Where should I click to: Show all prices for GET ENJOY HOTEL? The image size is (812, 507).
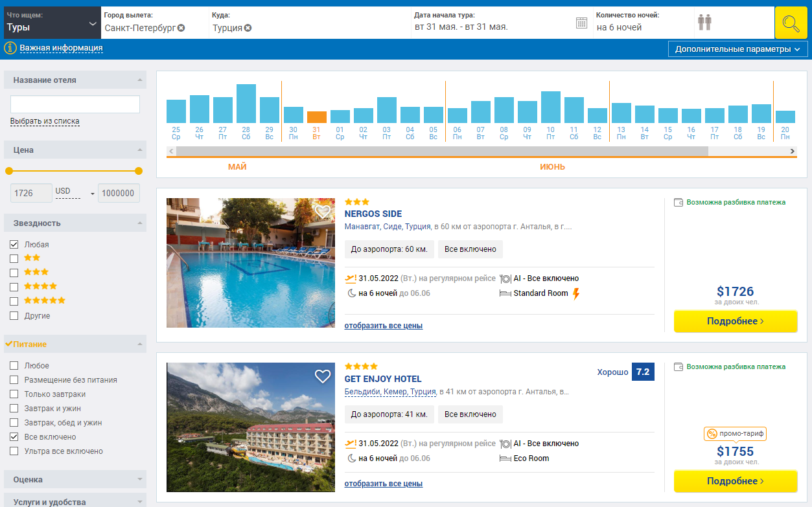[x=384, y=484]
